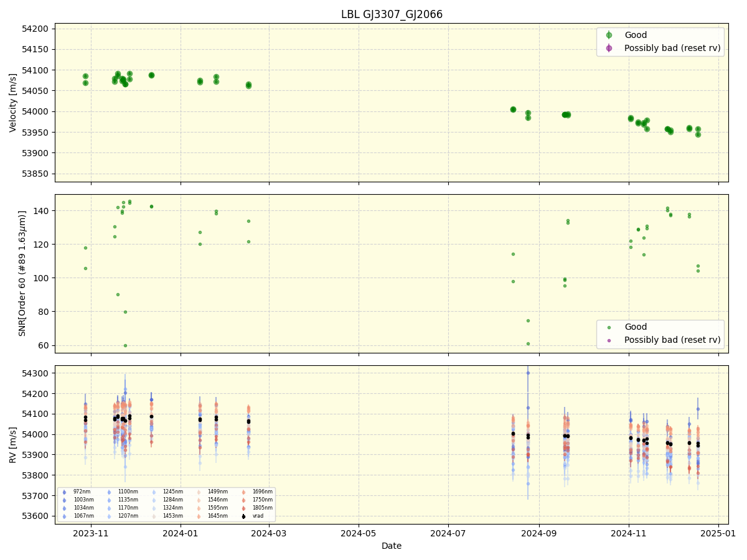The height and width of the screenshot is (560, 747).
Task: Click the 2024-07 date tick label
Action: (x=448, y=534)
